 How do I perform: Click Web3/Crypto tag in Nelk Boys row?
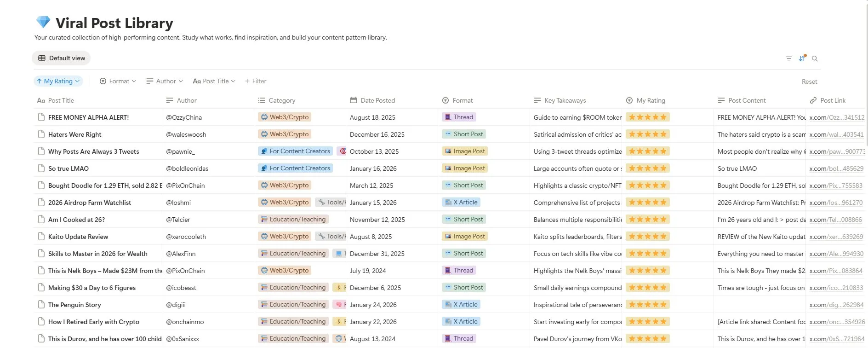(285, 270)
